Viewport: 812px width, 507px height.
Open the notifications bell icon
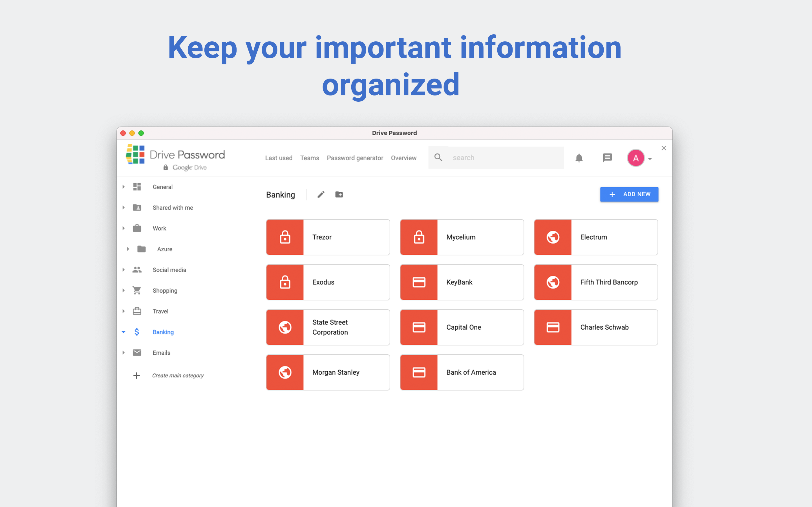click(579, 158)
